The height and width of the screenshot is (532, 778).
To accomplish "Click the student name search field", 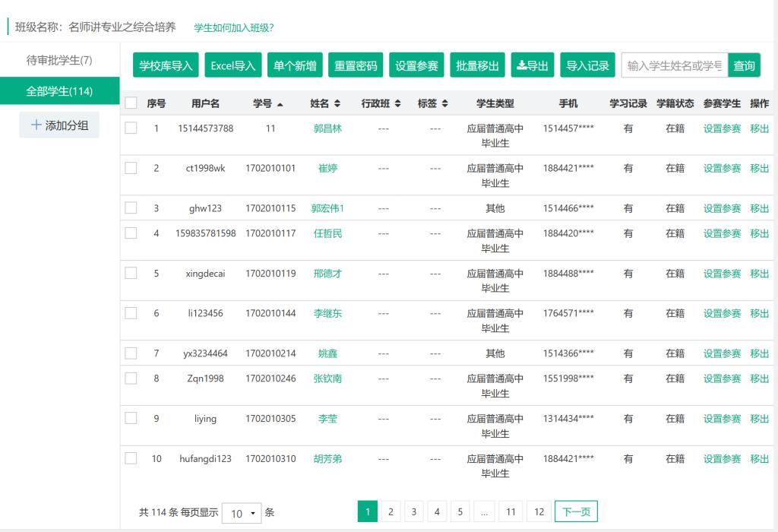I will [x=674, y=66].
